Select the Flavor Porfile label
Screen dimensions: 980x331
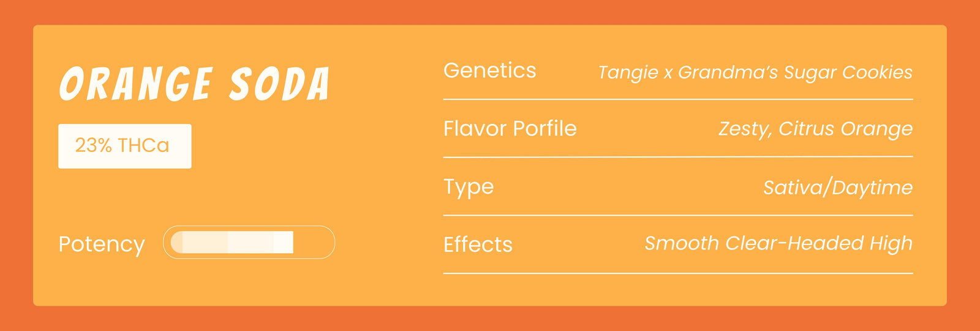tap(510, 129)
